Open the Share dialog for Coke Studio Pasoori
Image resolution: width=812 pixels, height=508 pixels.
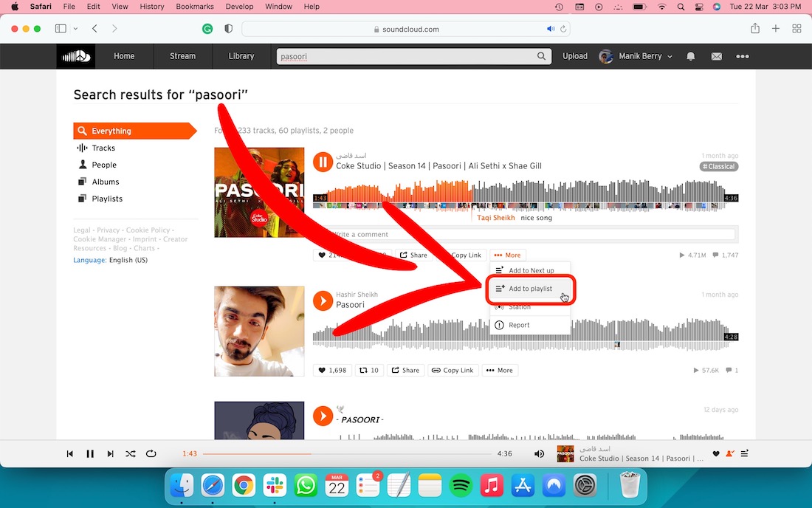point(413,255)
